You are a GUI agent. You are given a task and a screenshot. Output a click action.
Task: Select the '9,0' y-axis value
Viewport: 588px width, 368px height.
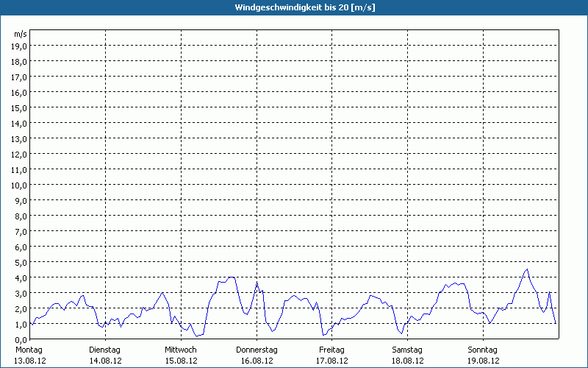coord(21,201)
